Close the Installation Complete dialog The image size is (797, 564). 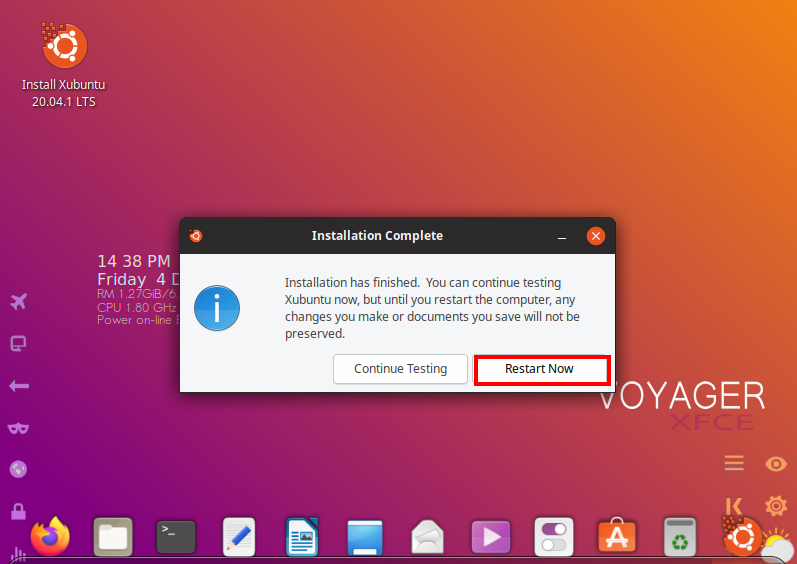[x=596, y=236]
